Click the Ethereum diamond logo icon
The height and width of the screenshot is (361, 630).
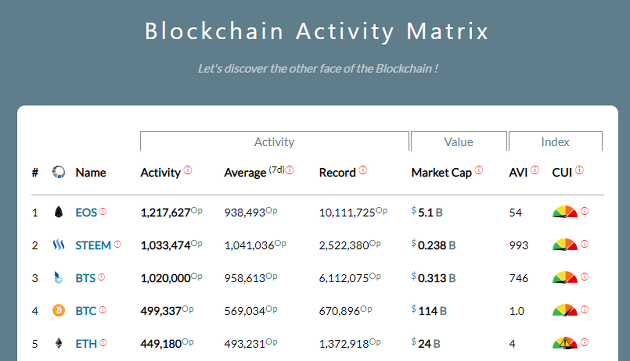coord(59,343)
